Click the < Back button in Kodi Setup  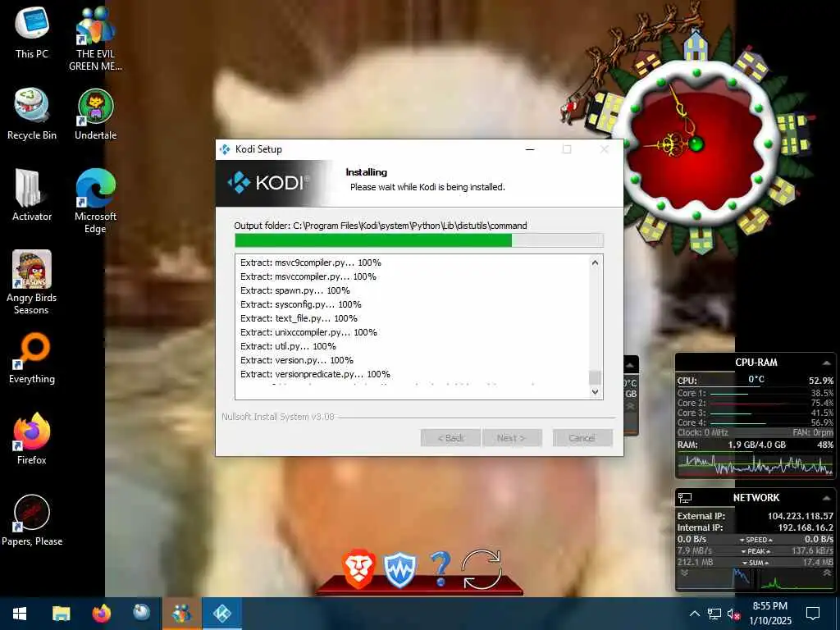pyautogui.click(x=450, y=438)
